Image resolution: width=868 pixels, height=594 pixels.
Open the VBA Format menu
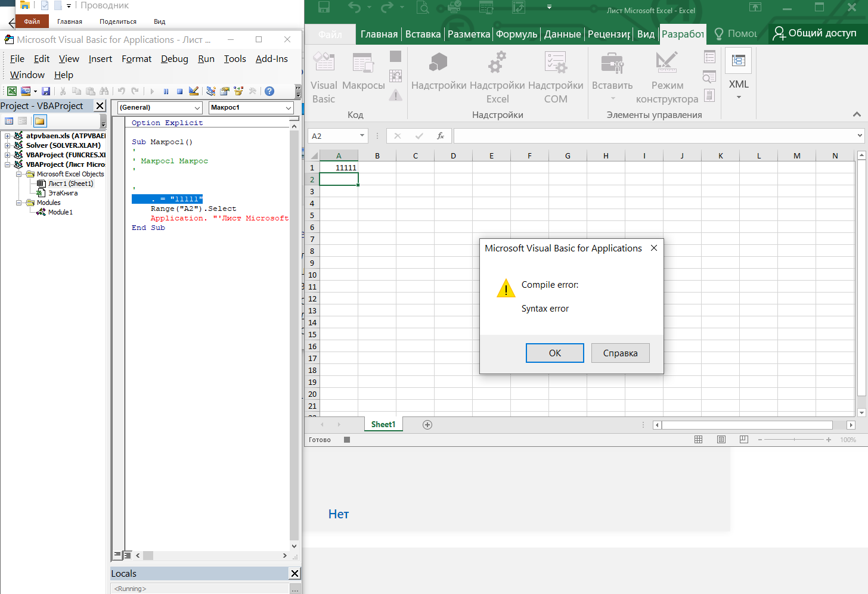point(137,59)
